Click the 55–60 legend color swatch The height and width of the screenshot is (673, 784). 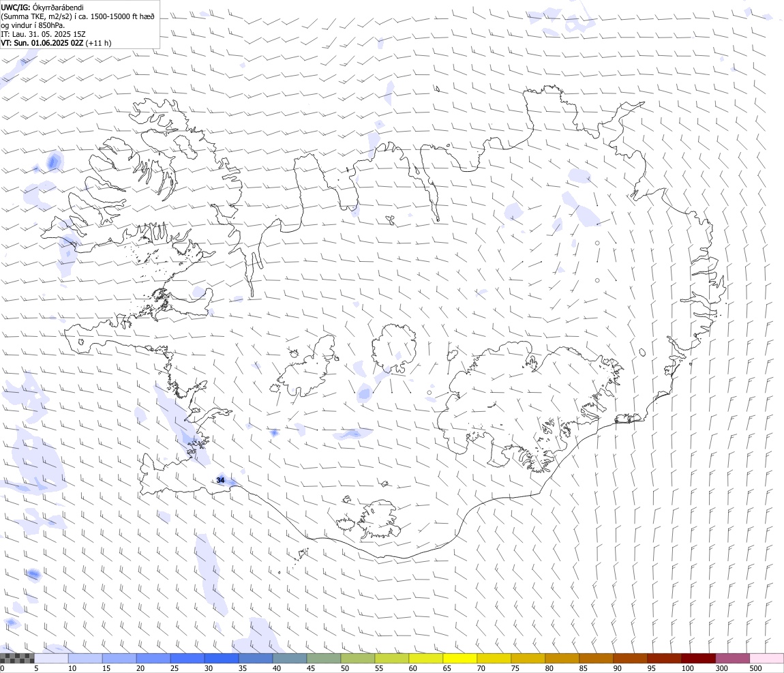tap(392, 659)
